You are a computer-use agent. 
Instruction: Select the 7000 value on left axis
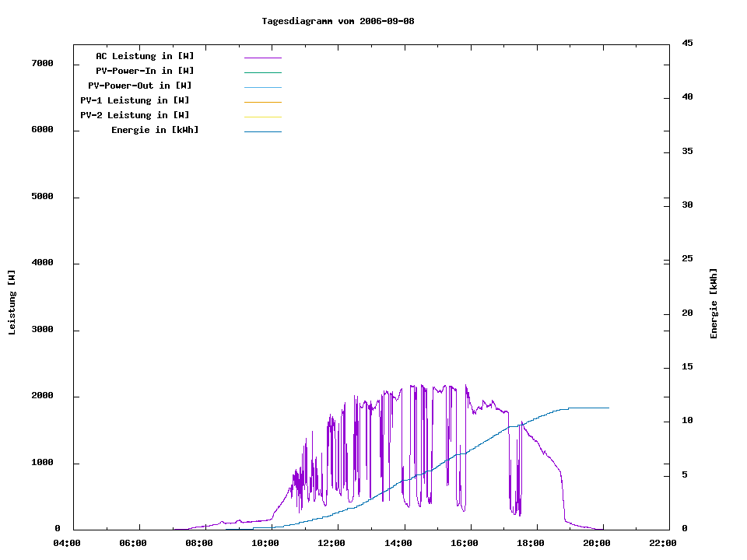[x=42, y=63]
